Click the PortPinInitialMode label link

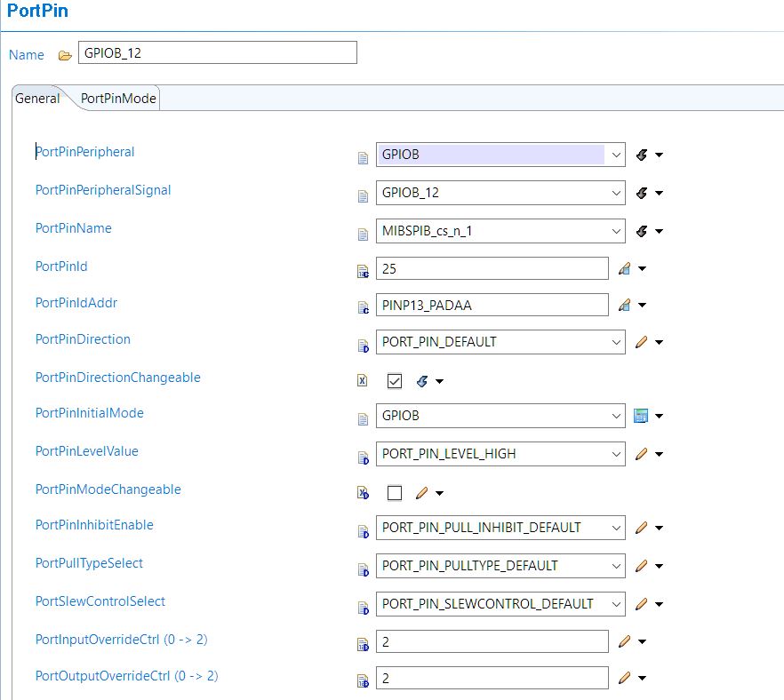pyautogui.click(x=90, y=413)
